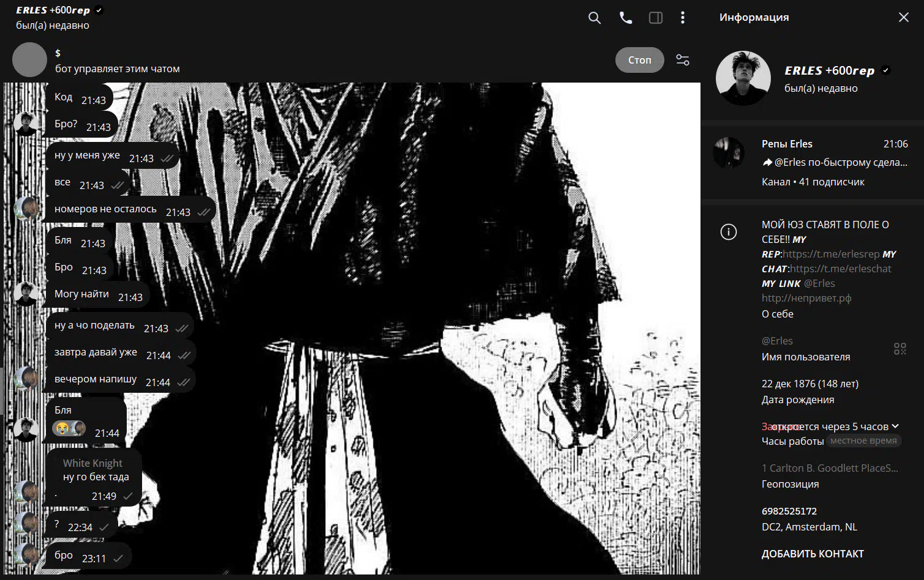Image resolution: width=924 pixels, height=580 pixels.
Task: Open the White Knight replied message quote
Action: 96,470
